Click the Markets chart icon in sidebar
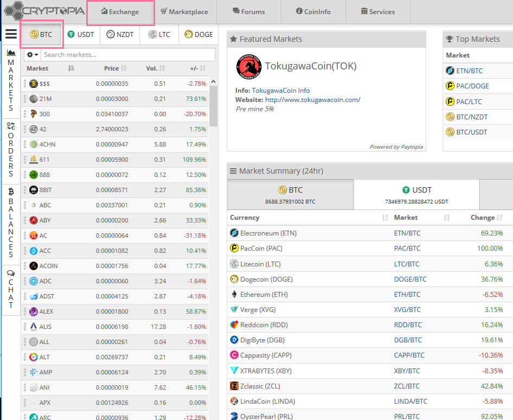The width and height of the screenshot is (513, 420). click(x=11, y=53)
